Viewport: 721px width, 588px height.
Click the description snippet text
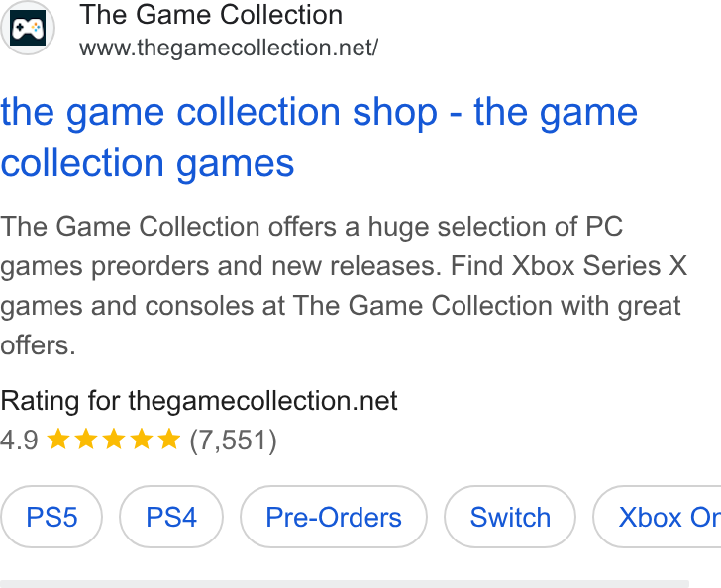[x=344, y=285]
